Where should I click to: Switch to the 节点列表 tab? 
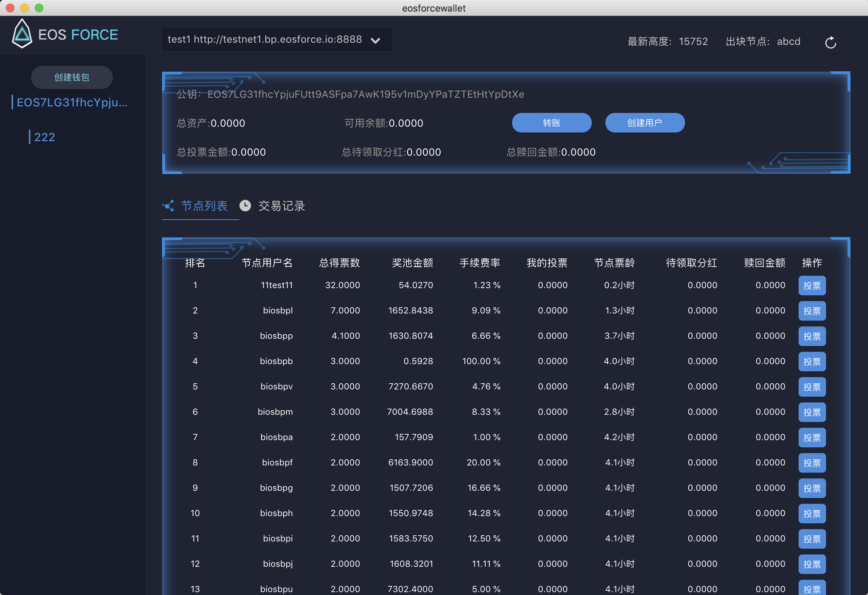[204, 206]
